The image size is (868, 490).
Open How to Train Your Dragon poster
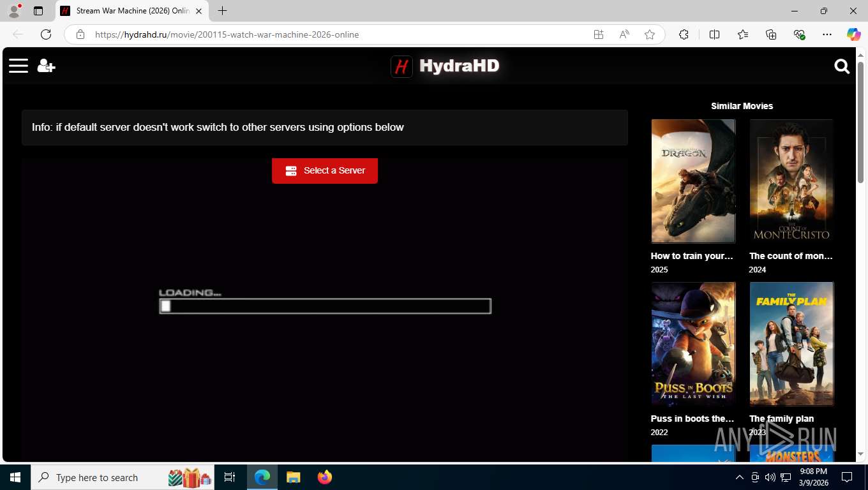point(693,181)
